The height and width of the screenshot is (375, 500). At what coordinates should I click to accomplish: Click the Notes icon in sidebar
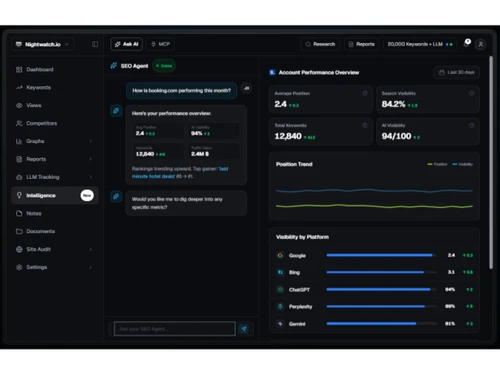19,213
